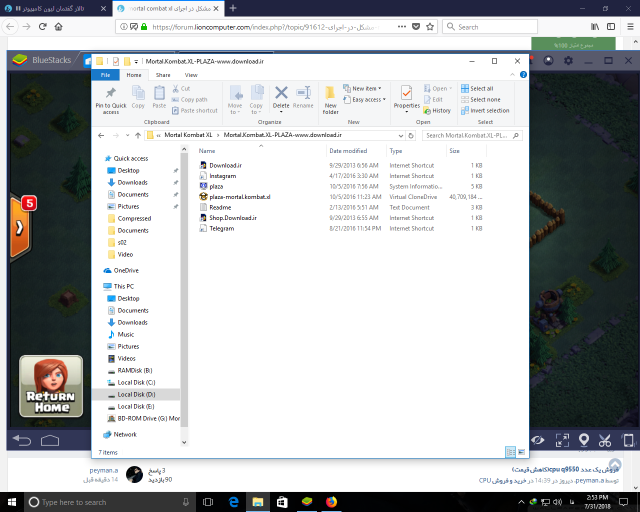Click Invert selection in ribbon
640x512 pixels.
click(x=485, y=110)
